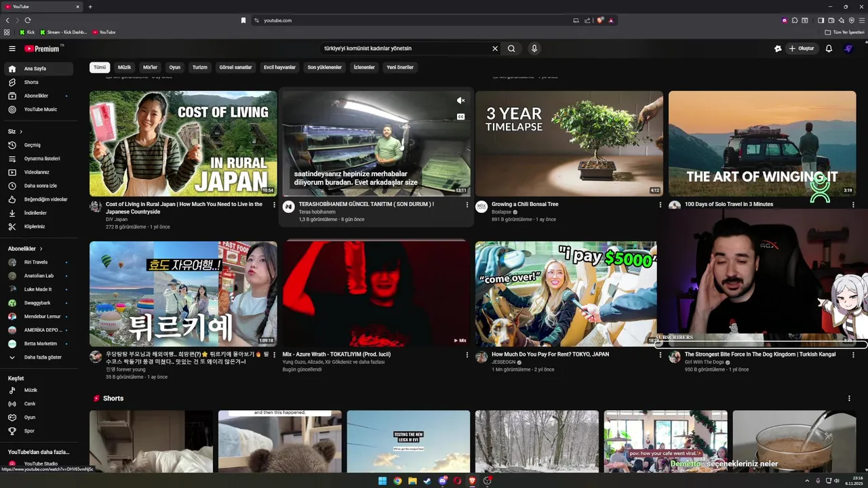This screenshot has width=868, height=488.
Task: Open Oyun in the Keşfet section
Action: pos(38,418)
